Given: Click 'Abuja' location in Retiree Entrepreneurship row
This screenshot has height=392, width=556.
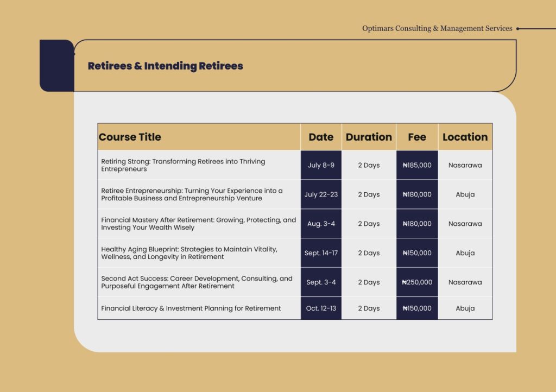Looking at the screenshot, I should pos(465,194).
